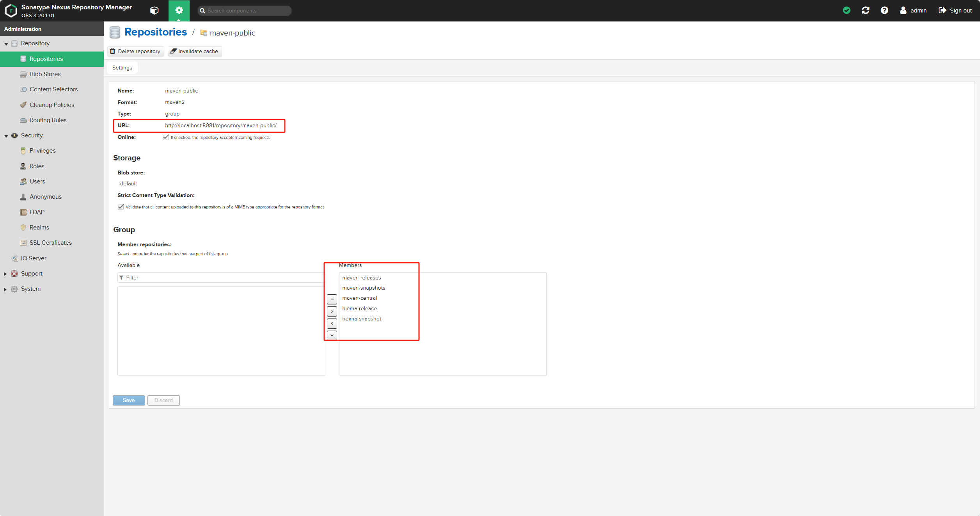Click the LDAP book icon
The height and width of the screenshot is (516, 980).
click(x=23, y=212)
